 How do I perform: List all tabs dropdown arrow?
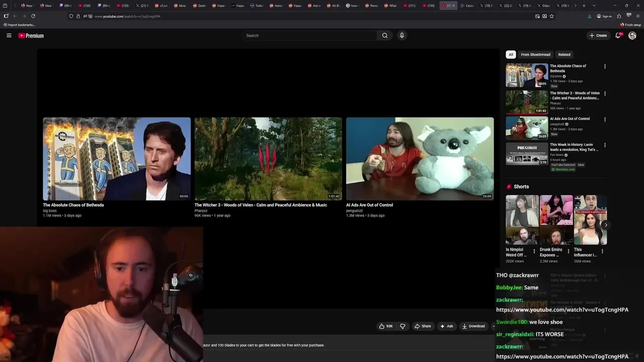pyautogui.click(x=594, y=6)
